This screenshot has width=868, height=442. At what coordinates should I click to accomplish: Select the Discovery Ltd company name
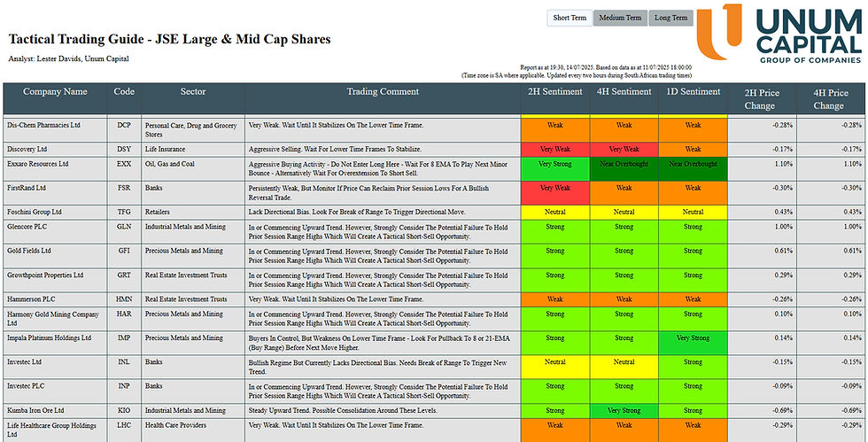(x=25, y=149)
